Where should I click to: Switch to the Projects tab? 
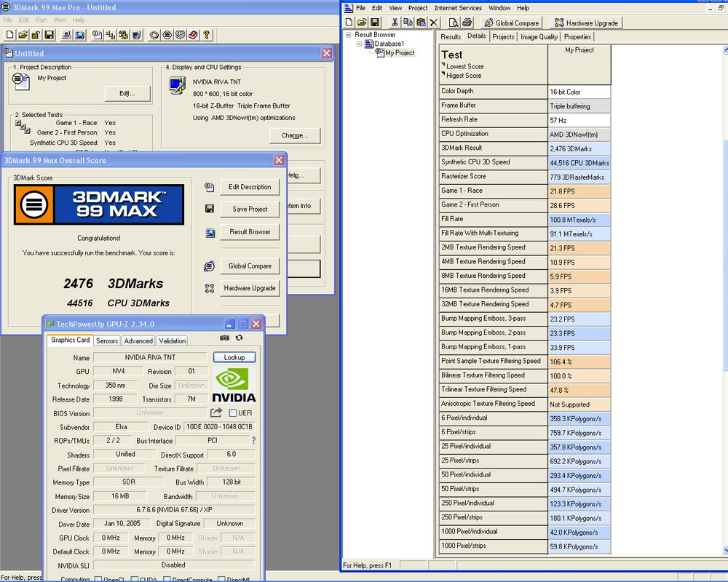click(x=503, y=36)
